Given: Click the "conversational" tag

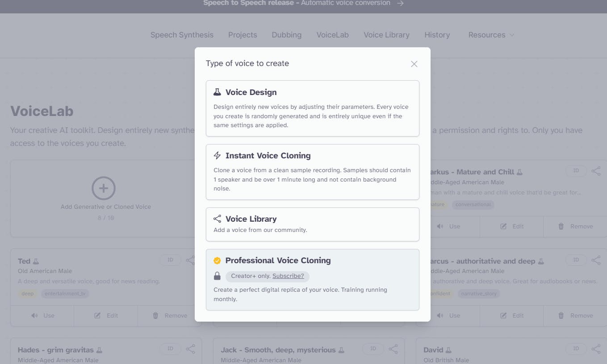Looking at the screenshot, I should click(x=473, y=205).
